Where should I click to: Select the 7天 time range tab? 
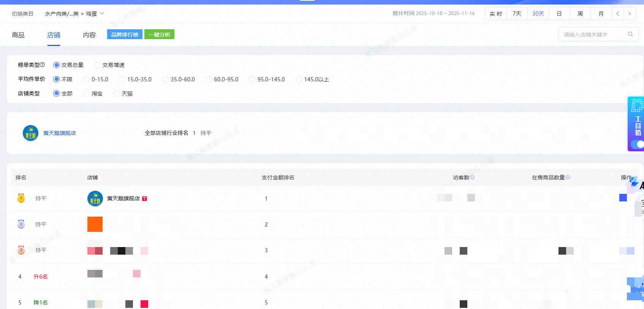pos(517,14)
